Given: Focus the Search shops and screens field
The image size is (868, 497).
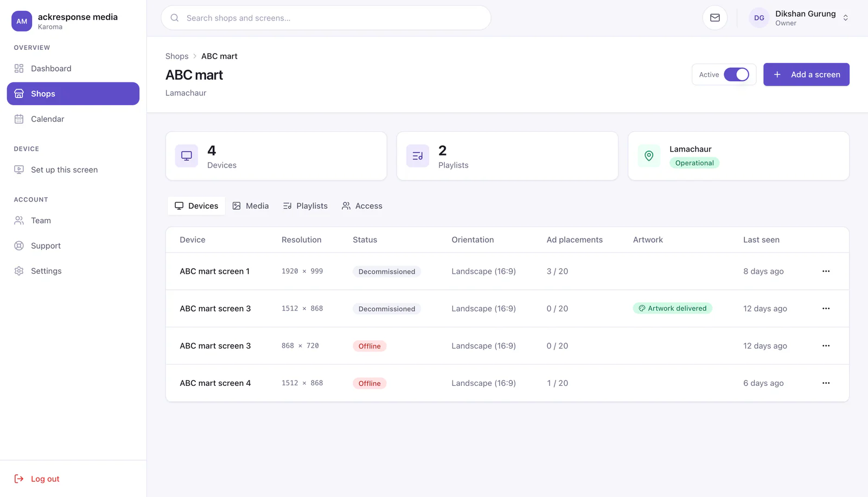Looking at the screenshot, I should [326, 18].
